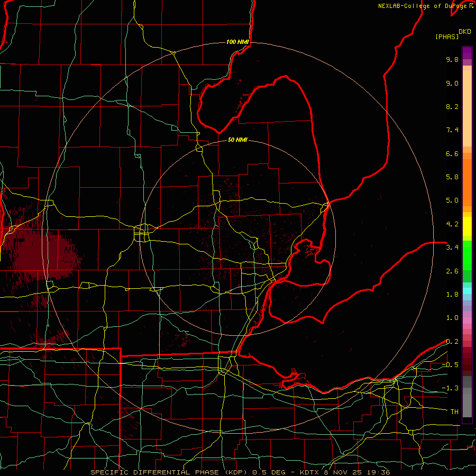Click the -1.3 value on the scale
This screenshot has width=476, height=476.
point(450,388)
